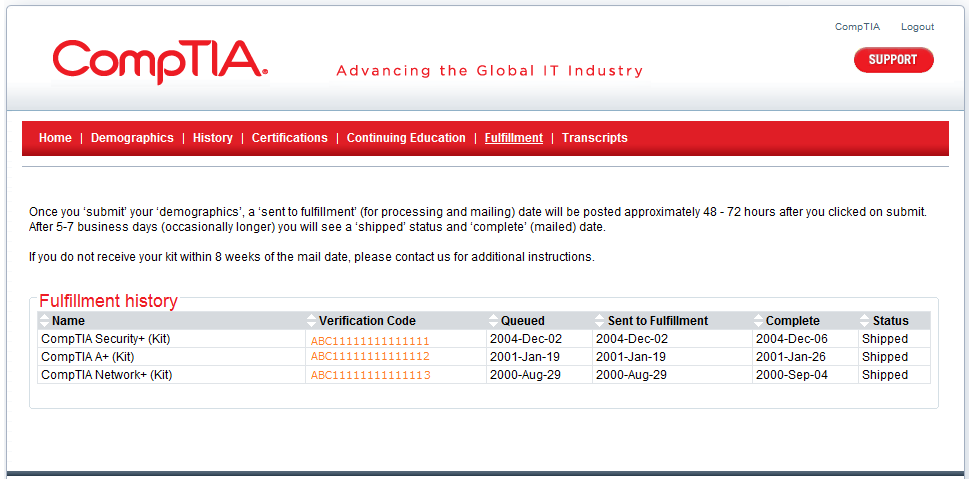969x483 pixels.
Task: Select the CompTIA Network+ (Kit) row name
Action: tap(106, 374)
